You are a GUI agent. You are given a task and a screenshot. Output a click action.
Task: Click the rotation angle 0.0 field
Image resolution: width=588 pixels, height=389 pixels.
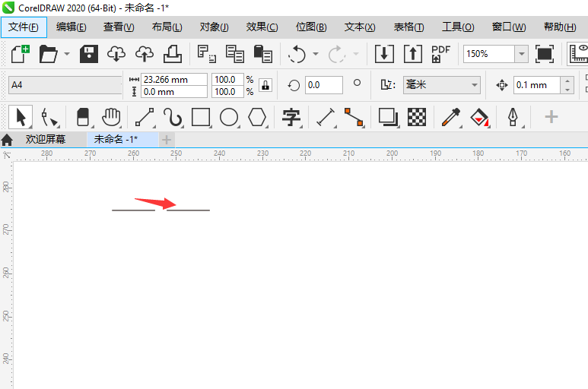point(323,85)
